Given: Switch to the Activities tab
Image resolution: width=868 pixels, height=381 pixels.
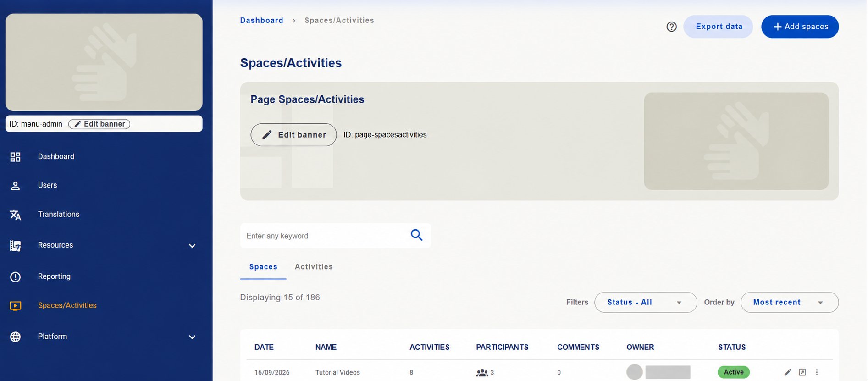Looking at the screenshot, I should click(x=314, y=267).
